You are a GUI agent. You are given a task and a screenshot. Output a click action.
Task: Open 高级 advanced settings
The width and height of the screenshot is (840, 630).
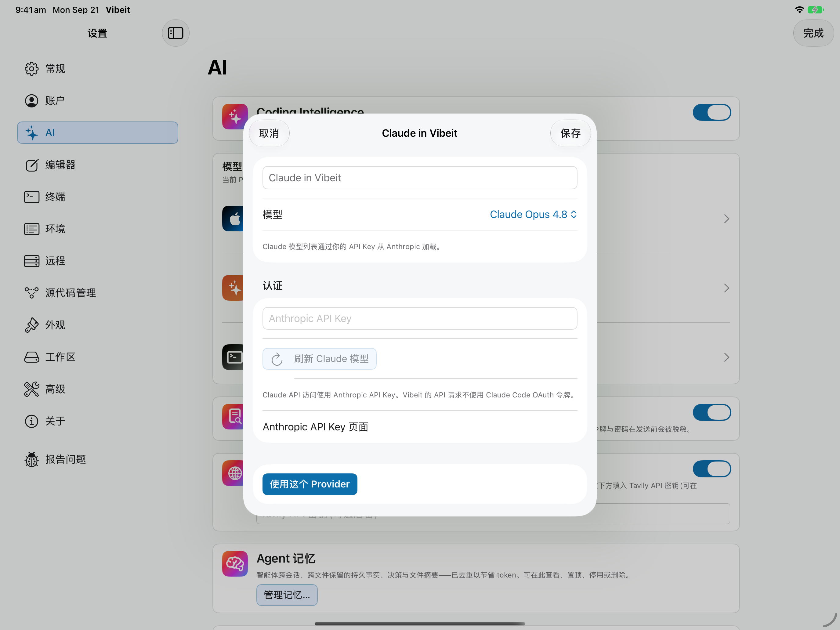click(97, 389)
